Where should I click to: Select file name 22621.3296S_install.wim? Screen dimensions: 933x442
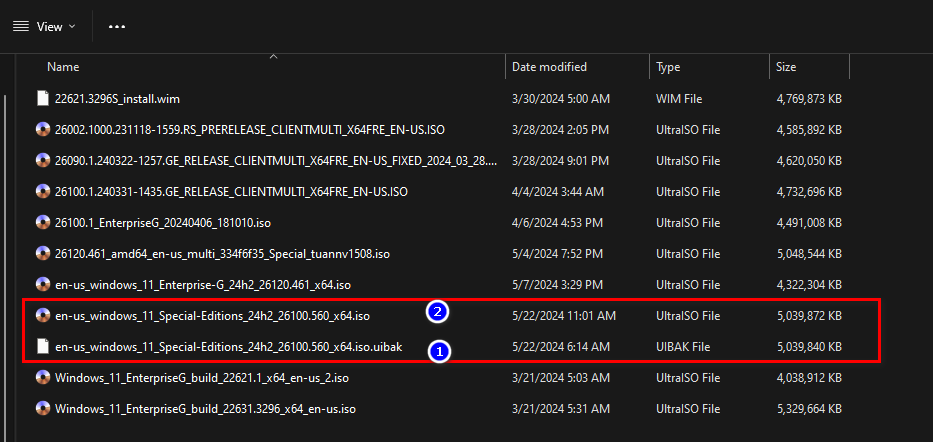pyautogui.click(x=117, y=99)
